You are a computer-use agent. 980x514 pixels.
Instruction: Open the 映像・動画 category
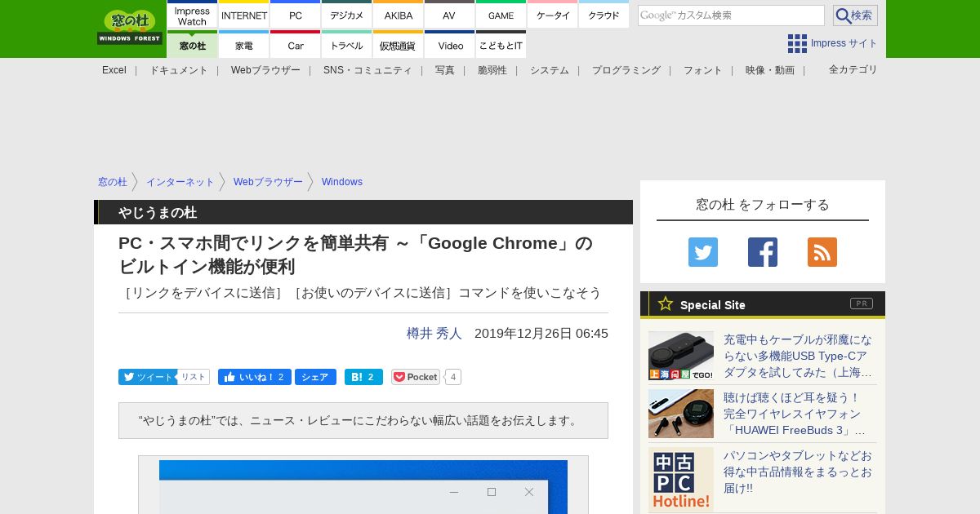pyautogui.click(x=770, y=70)
